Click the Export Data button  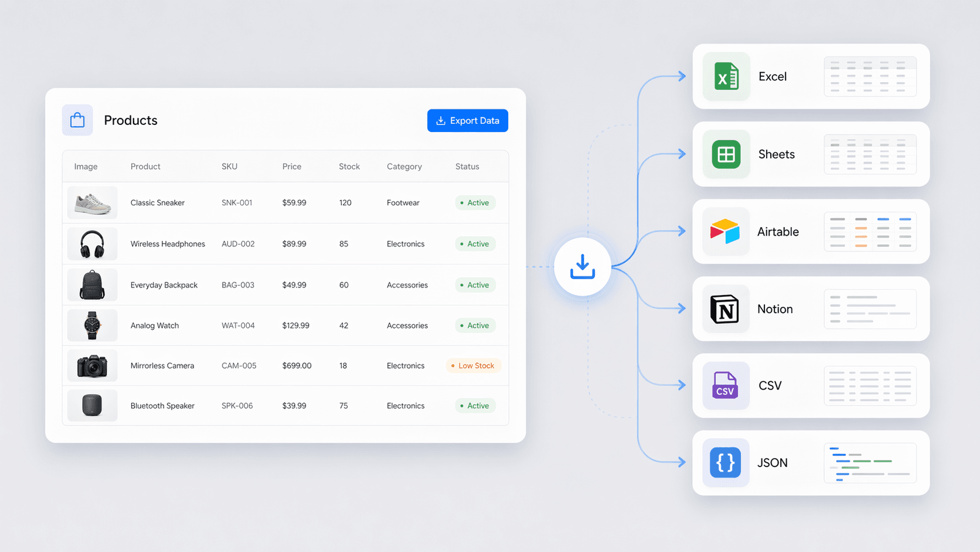(x=467, y=121)
